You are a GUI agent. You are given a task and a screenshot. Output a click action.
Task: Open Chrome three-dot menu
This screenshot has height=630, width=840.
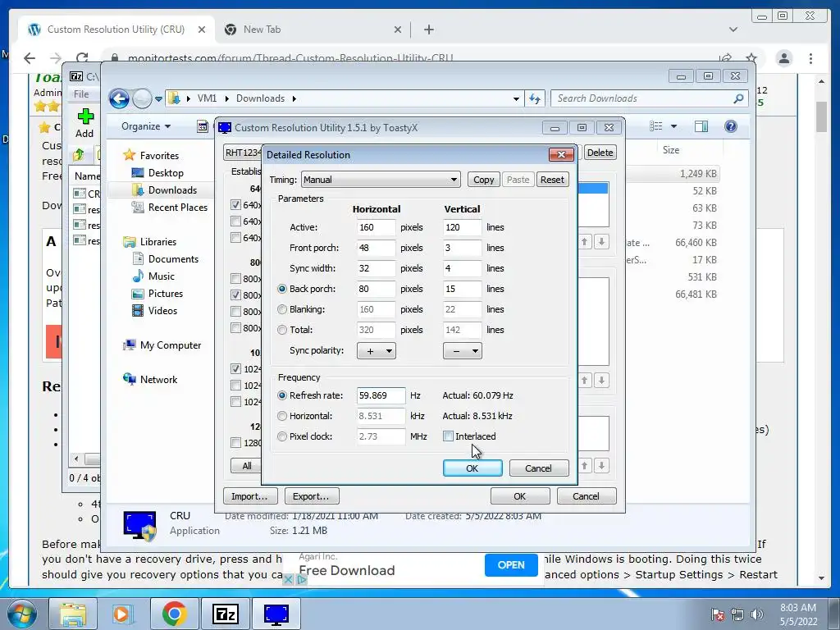point(810,58)
